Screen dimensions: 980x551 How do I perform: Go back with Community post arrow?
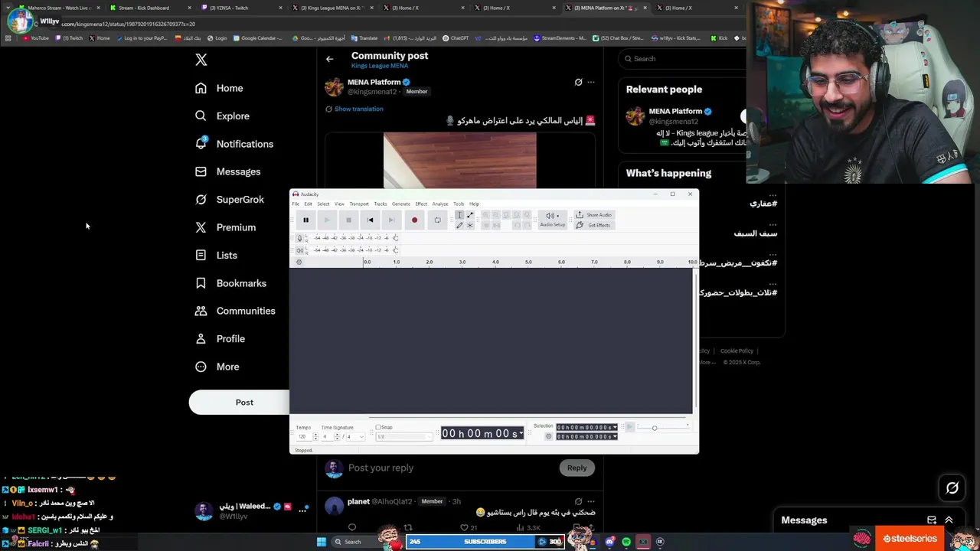pos(329,59)
